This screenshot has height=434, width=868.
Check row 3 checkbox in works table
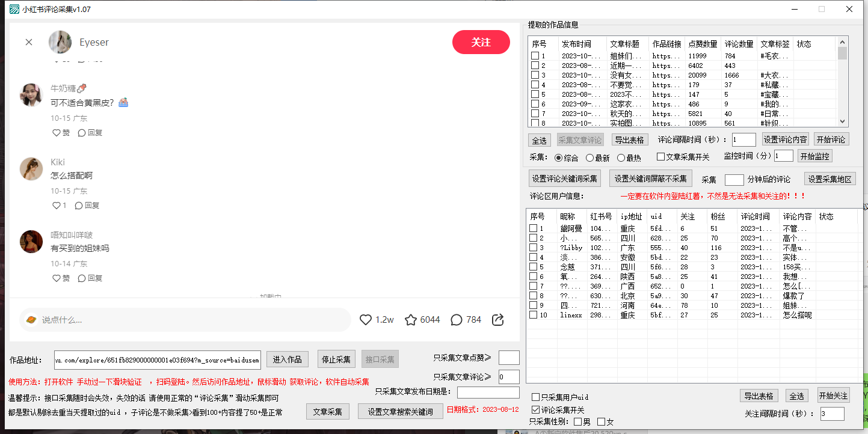click(535, 75)
